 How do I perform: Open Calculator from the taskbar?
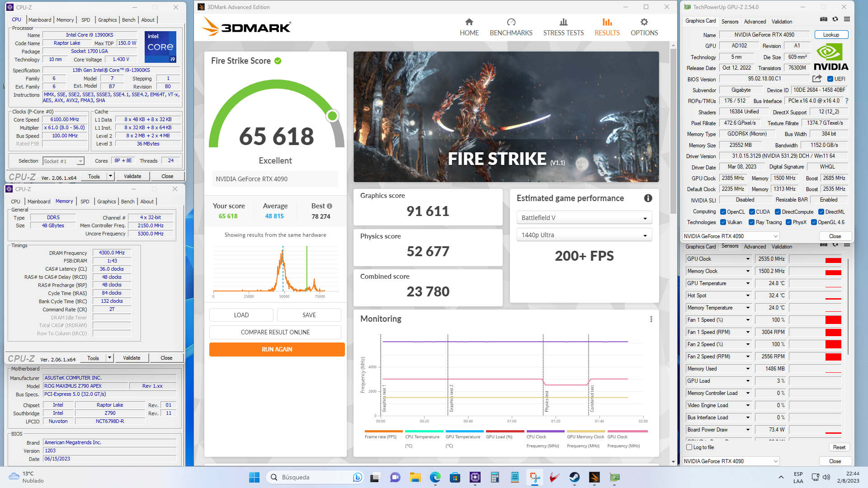coord(495,477)
